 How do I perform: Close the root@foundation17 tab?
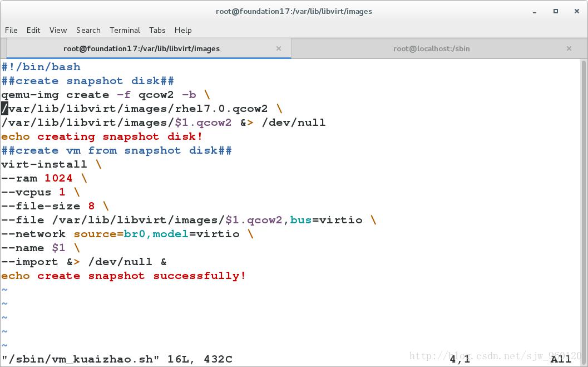279,48
